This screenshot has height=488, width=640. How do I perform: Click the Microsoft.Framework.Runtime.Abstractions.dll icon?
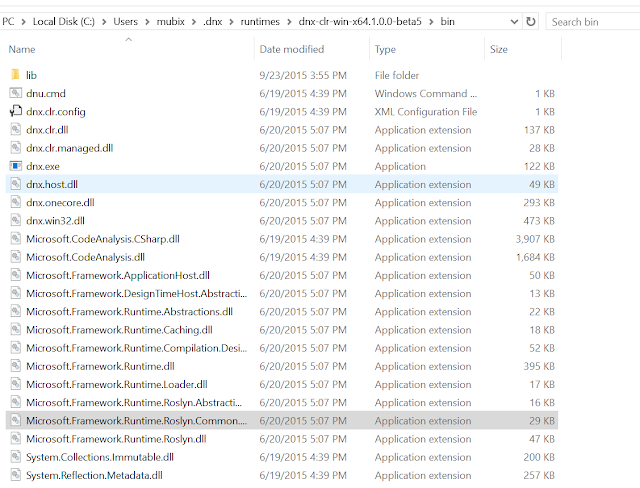click(x=16, y=311)
